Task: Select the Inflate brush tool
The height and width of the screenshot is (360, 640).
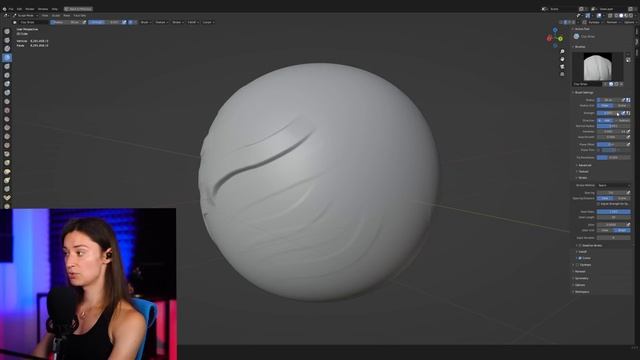Action: pos(7,84)
